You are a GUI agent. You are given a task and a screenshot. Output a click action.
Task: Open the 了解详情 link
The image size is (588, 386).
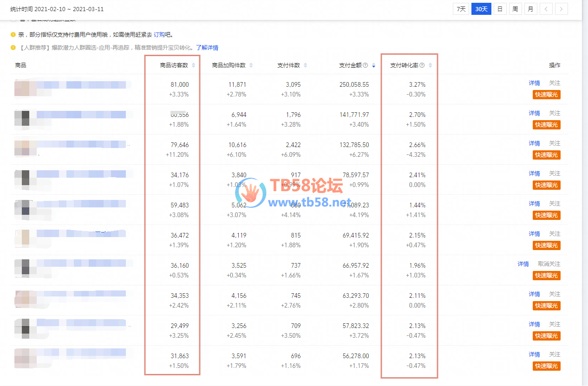pyautogui.click(x=207, y=48)
